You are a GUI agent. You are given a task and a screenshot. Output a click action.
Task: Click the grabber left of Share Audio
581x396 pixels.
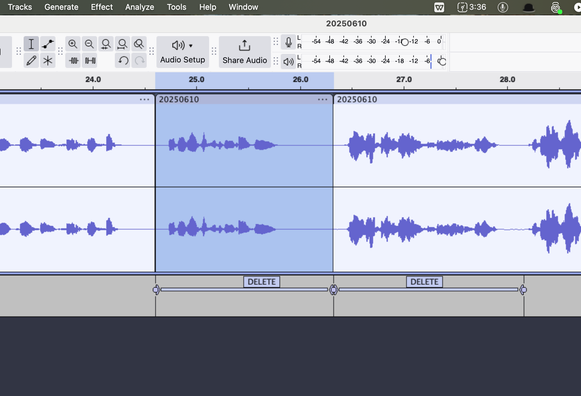point(214,51)
